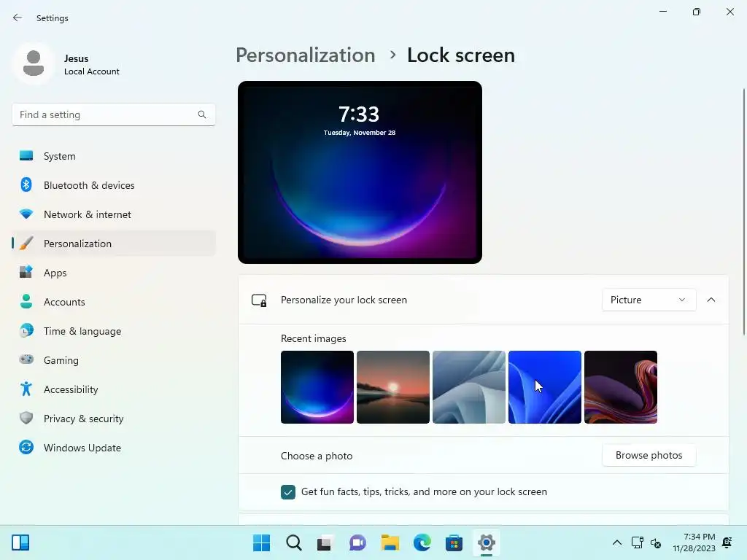Open the Accounts category
747x560 pixels.
[114, 301]
